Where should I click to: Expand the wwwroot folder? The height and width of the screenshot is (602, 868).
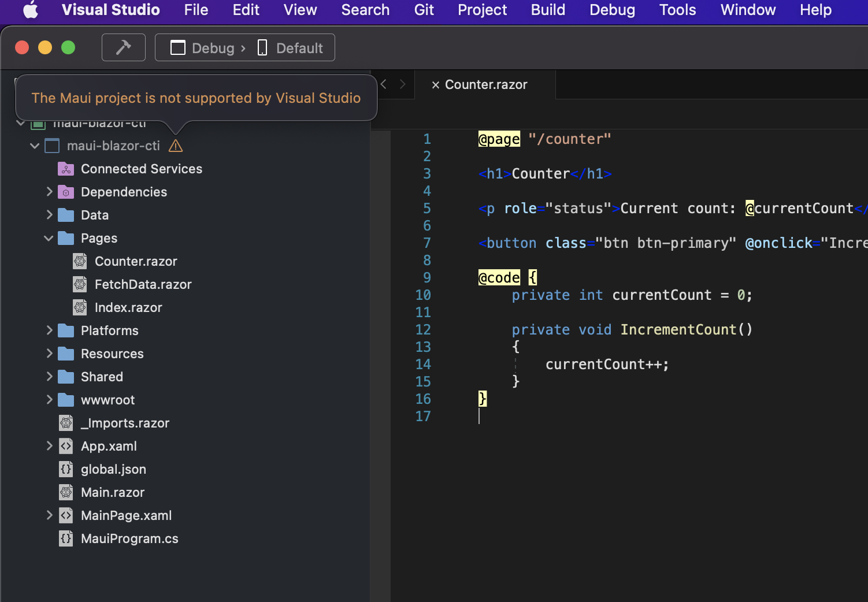tap(49, 400)
